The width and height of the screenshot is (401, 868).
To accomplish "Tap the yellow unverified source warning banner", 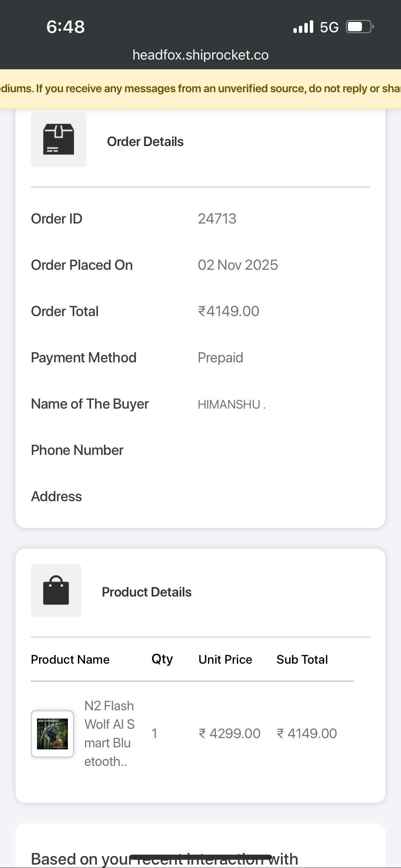I will 200,89.
